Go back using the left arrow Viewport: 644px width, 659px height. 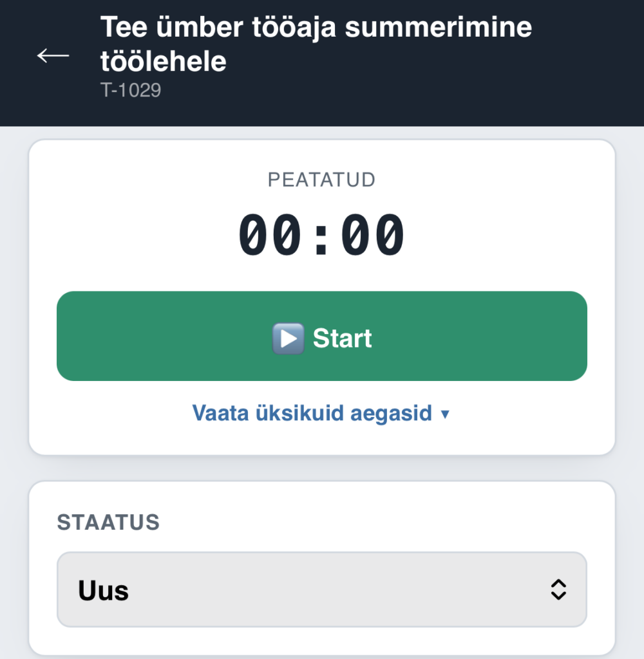click(x=53, y=55)
